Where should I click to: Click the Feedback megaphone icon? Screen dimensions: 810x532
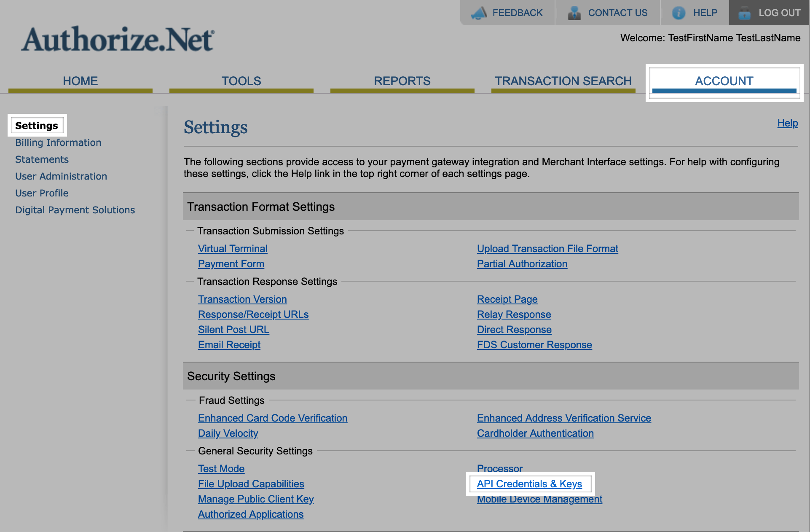(x=479, y=13)
